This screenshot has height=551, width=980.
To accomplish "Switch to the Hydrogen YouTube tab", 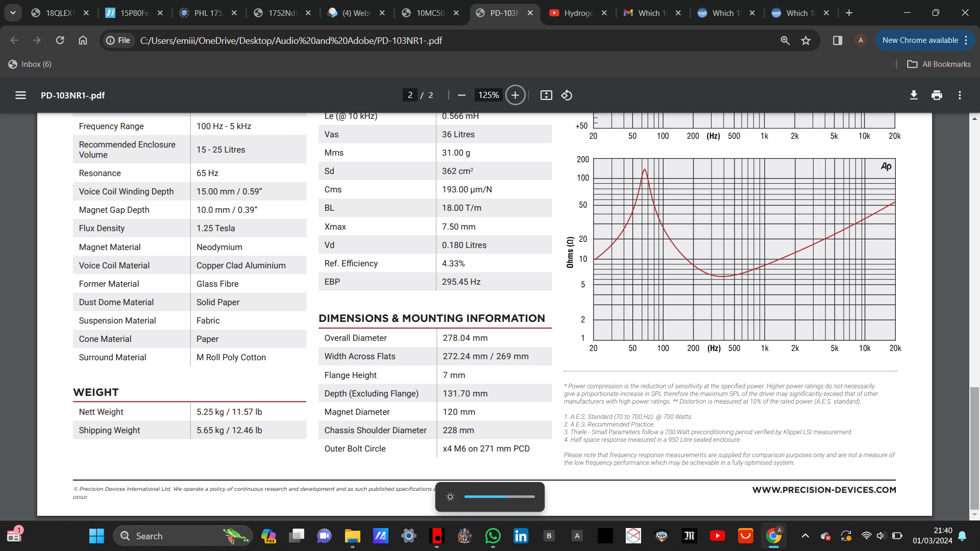I will pyautogui.click(x=578, y=13).
